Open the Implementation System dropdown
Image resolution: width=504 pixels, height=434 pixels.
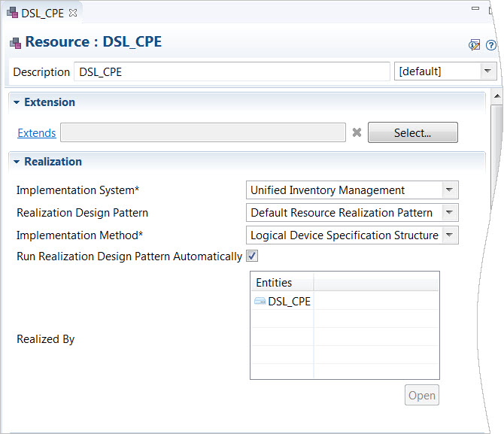click(x=352, y=190)
